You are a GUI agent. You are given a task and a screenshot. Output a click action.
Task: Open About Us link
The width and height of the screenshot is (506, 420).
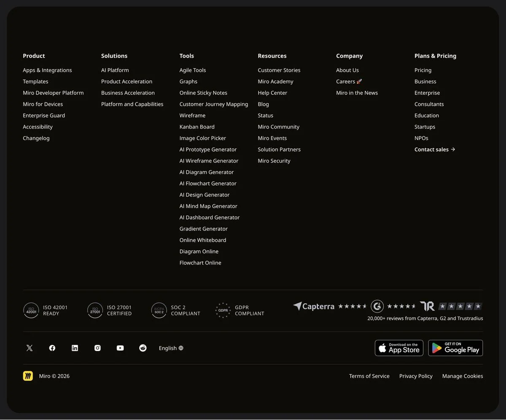347,70
